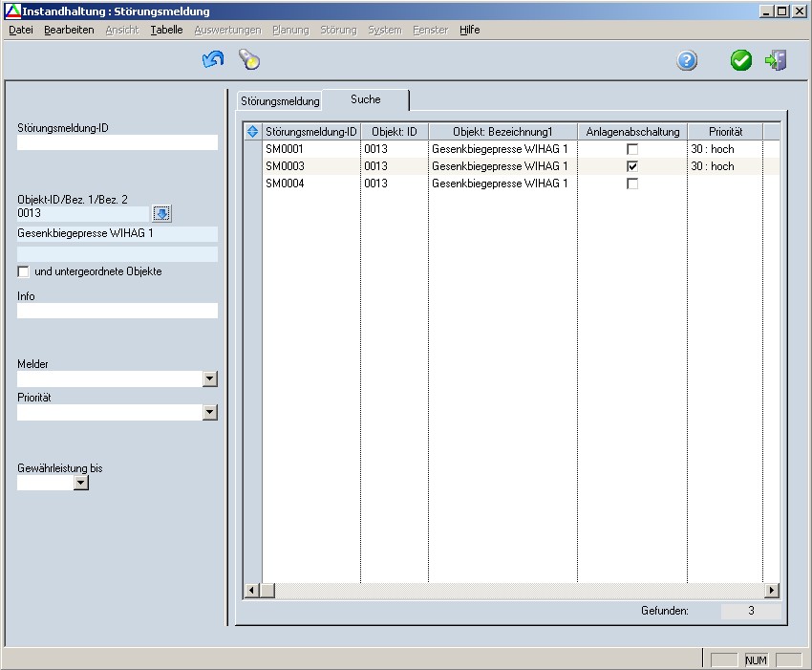Click the flashlight search icon
Screen dimensions: 812x670
[249, 60]
